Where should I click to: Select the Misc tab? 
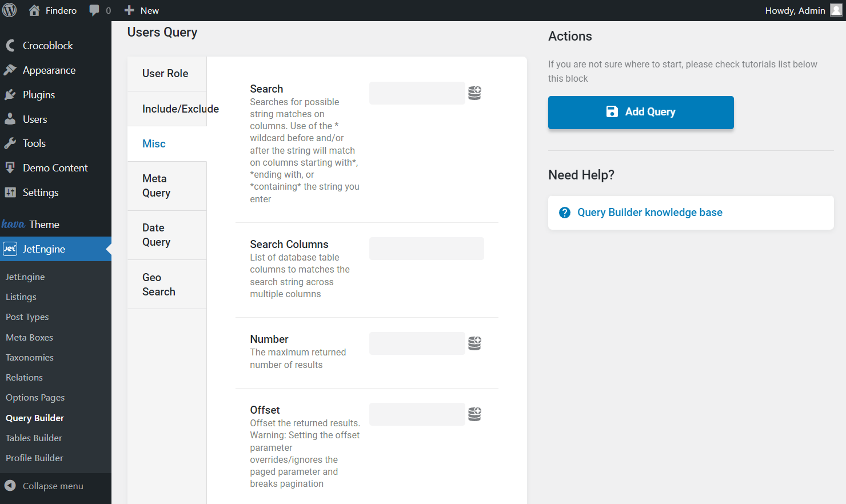(x=167, y=143)
